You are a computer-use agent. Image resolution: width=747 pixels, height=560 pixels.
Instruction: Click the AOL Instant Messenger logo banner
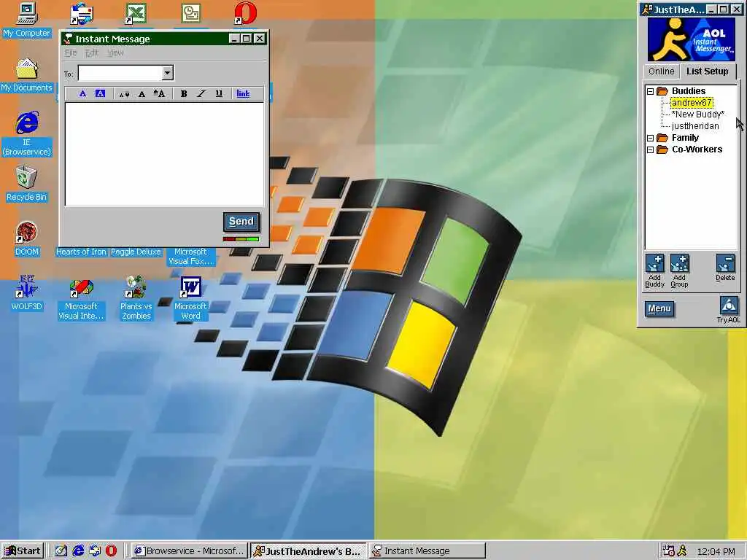pos(692,39)
